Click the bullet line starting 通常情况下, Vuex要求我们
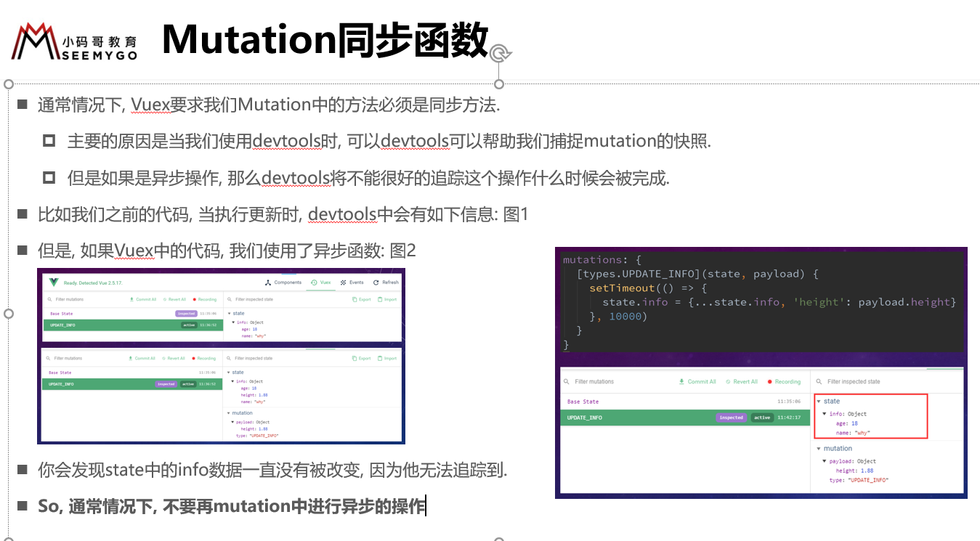 point(269,105)
